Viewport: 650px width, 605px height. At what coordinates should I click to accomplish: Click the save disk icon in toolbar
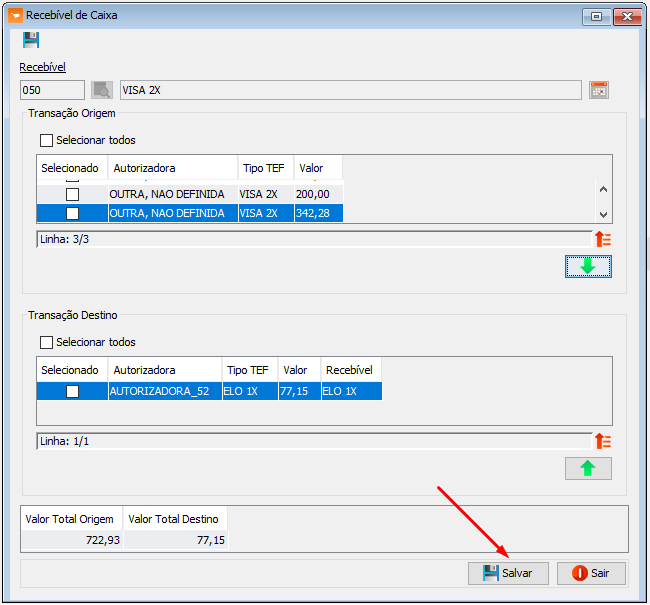(31, 40)
